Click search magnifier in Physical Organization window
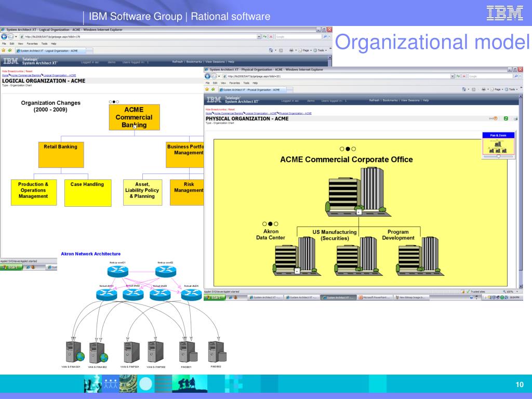Viewport: 532px width, 399px height. 516,76
